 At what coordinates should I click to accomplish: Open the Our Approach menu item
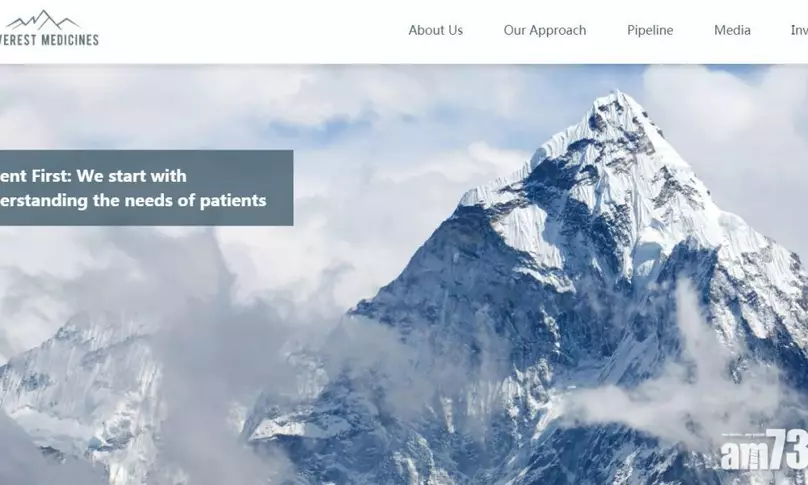[x=545, y=30]
